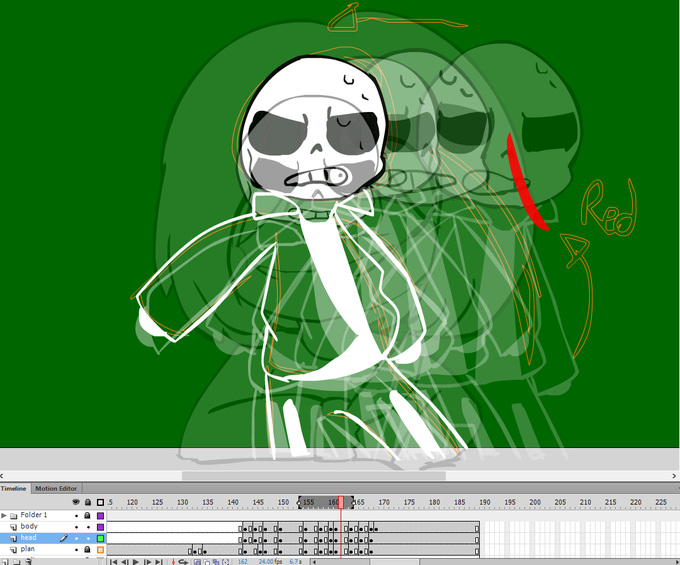This screenshot has width=680, height=565.
Task: Click timeline scrollbar left arrow
Action: 314,562
